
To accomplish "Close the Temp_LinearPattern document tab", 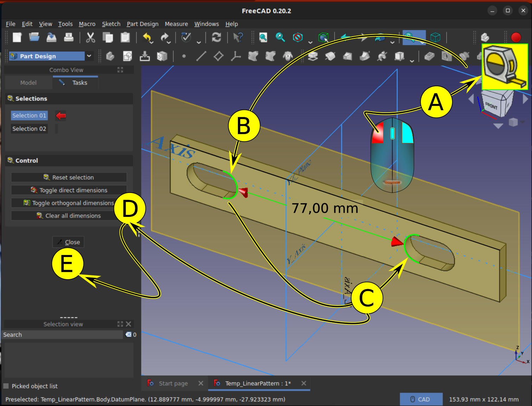I will click(x=304, y=383).
